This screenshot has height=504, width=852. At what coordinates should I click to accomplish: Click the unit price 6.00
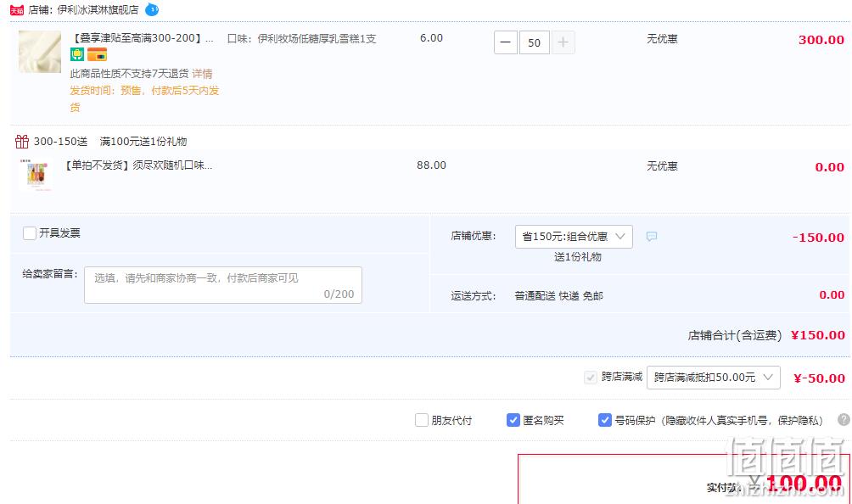click(x=431, y=38)
